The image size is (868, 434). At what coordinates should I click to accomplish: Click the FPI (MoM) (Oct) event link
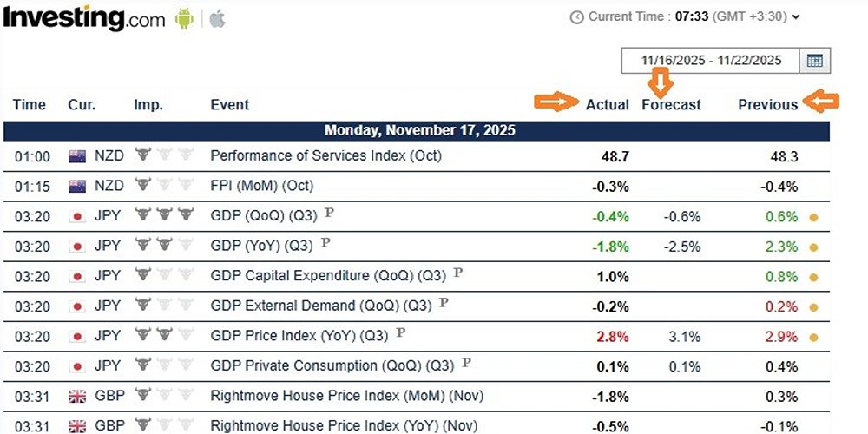pos(261,186)
